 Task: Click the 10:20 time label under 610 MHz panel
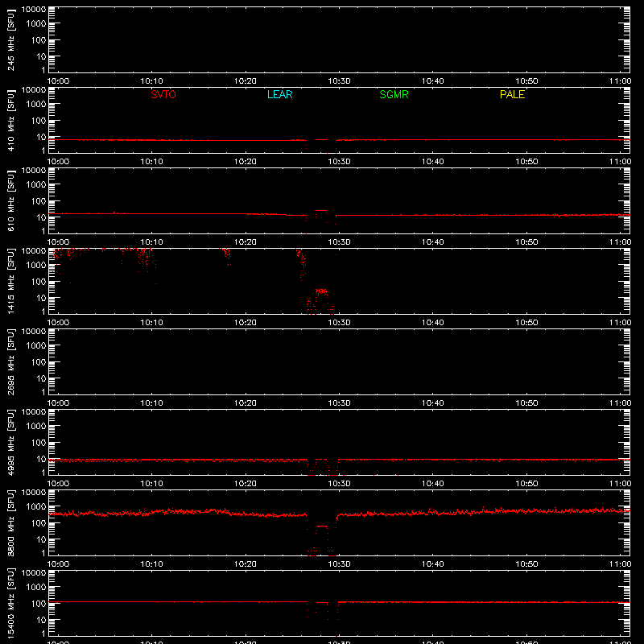(x=246, y=242)
